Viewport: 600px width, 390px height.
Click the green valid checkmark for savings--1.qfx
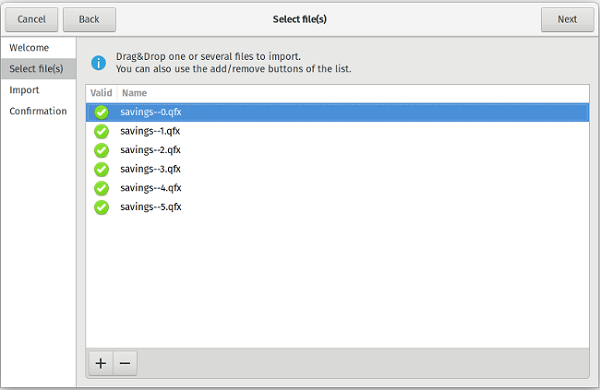101,131
